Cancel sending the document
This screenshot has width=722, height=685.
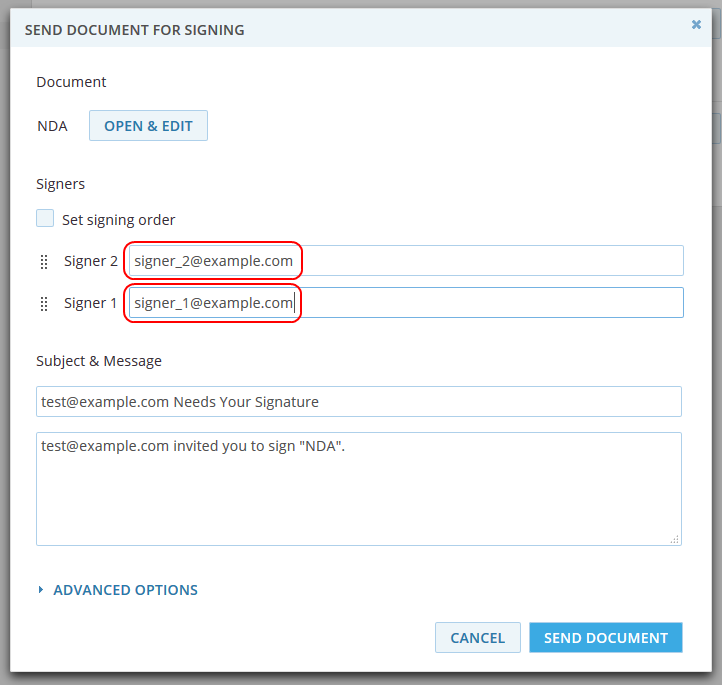tap(477, 638)
